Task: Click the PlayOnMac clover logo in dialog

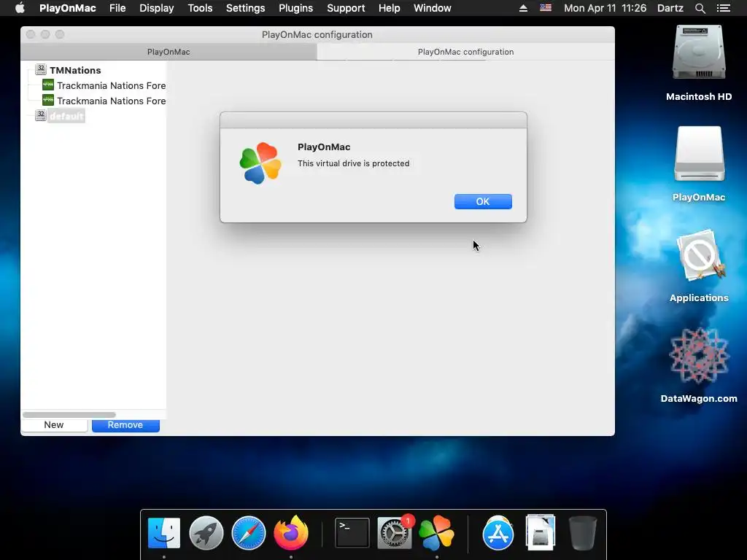Action: click(260, 163)
